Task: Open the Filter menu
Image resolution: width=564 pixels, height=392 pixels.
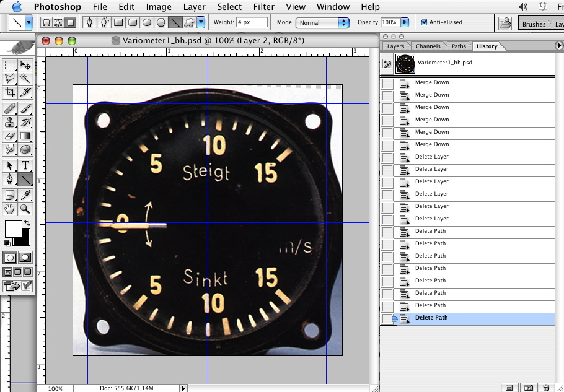Action: pos(264,7)
